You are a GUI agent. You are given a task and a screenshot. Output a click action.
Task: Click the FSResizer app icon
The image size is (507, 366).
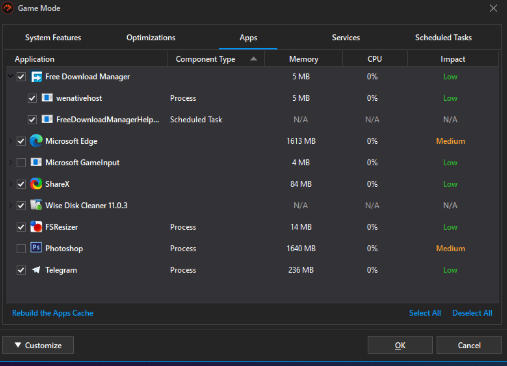[36, 227]
